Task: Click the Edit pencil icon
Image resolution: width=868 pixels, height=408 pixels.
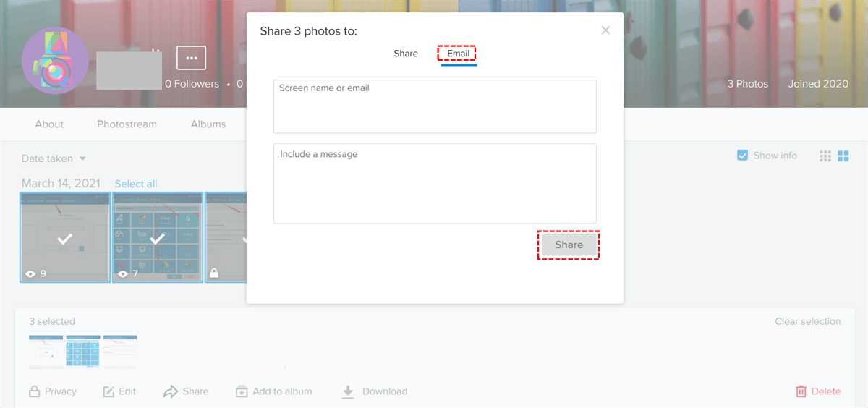Action: tap(109, 391)
